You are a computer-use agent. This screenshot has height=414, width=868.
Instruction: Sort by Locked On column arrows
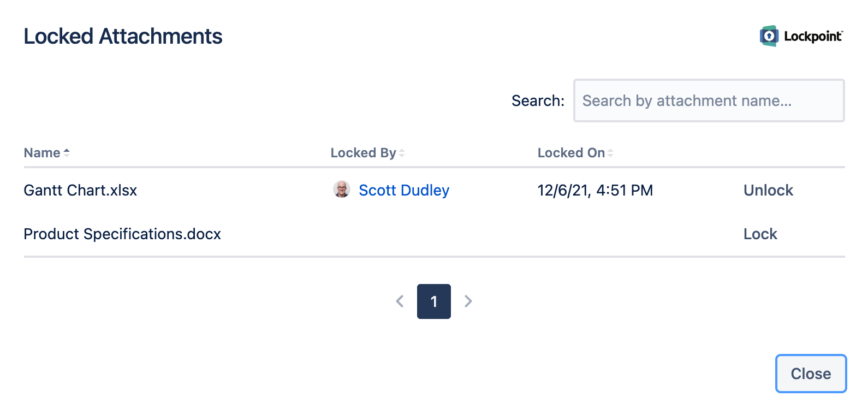click(610, 153)
